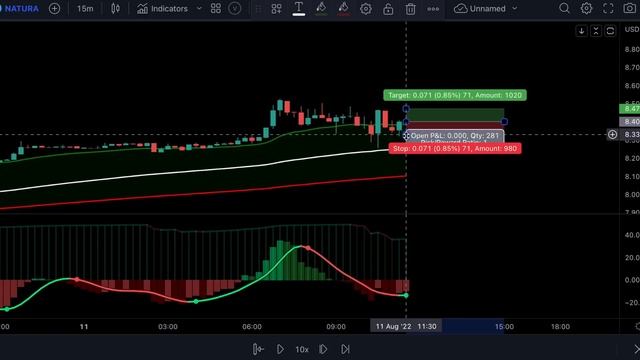Image resolution: width=640 pixels, height=360 pixels.
Task: Click the down-arrow button in the pane controls
Action: tap(581, 31)
